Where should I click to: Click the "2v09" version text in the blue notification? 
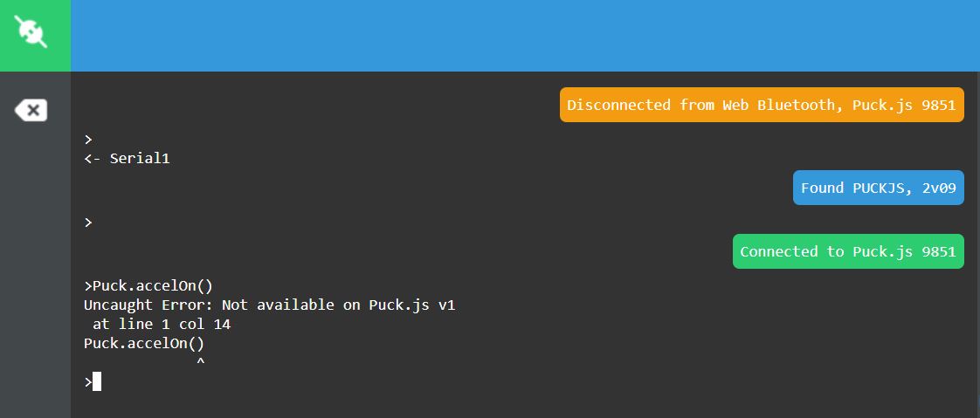tap(939, 188)
